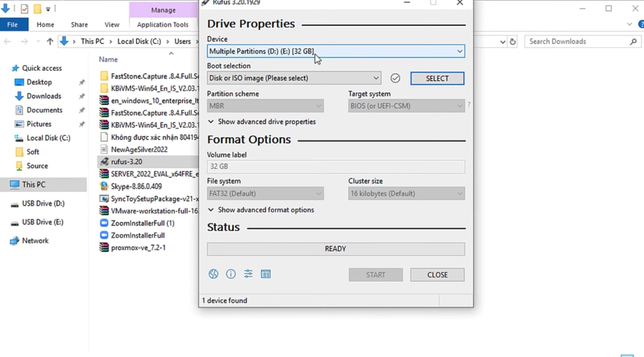Click the CLOSE button in Rufus

437,275
